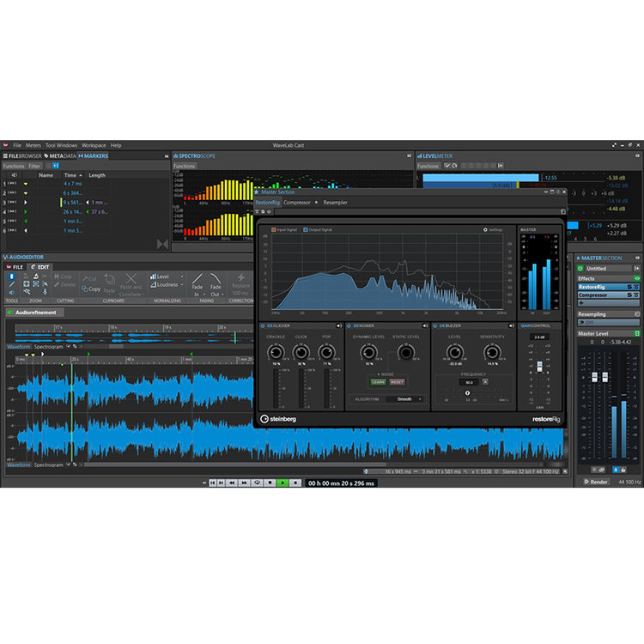This screenshot has width=644, height=644.
Task: Open the Tool Windows menu
Action: point(61,145)
